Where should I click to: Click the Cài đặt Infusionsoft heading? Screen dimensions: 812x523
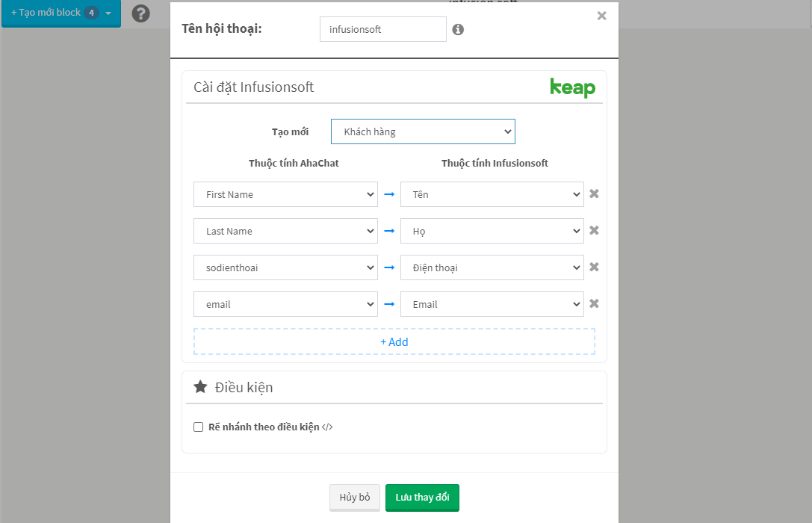(x=254, y=87)
